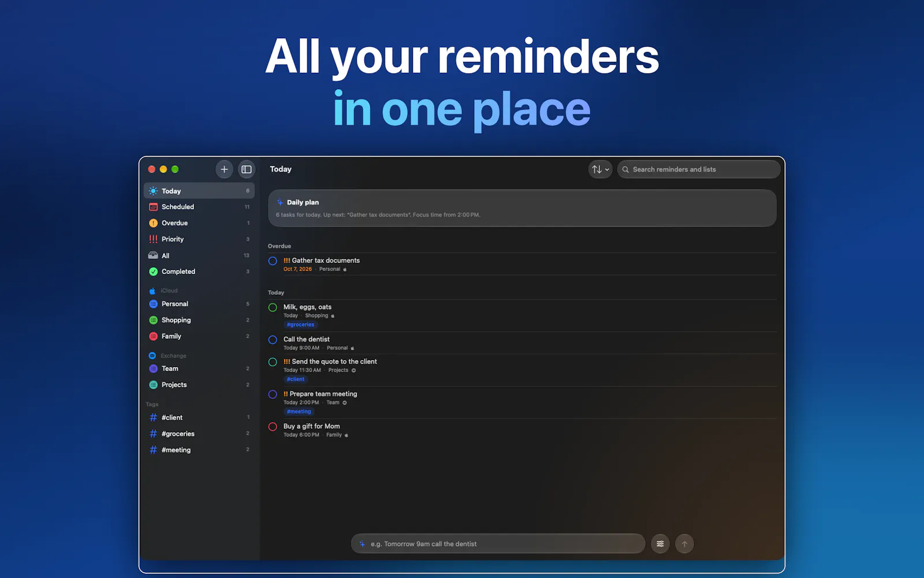Select the Team Exchange list
Screen dimensions: 924x578
199,369
